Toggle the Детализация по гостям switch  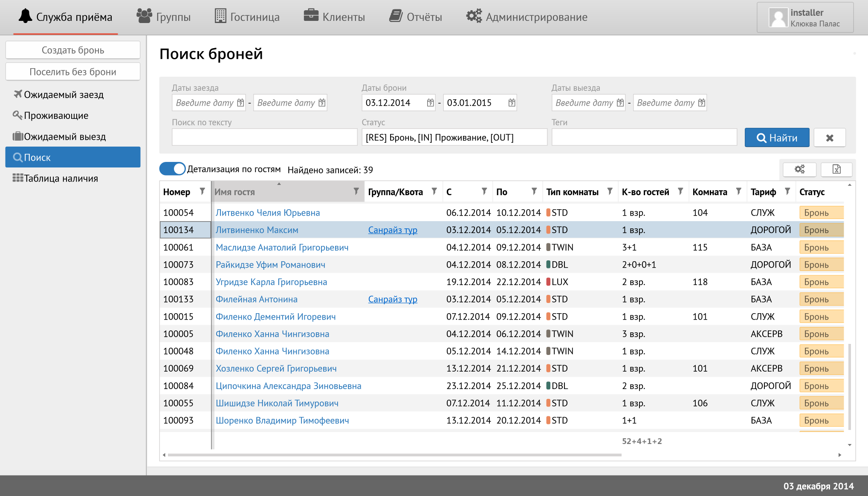click(172, 169)
